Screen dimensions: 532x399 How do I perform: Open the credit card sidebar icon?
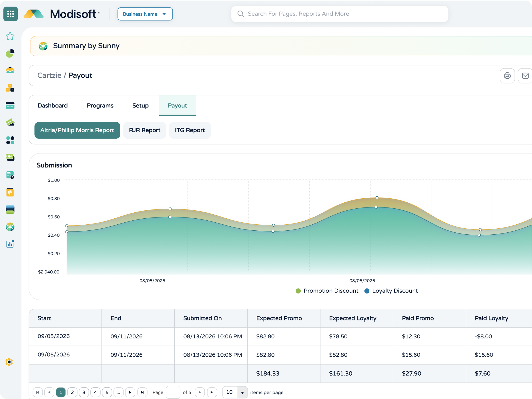coord(10,105)
